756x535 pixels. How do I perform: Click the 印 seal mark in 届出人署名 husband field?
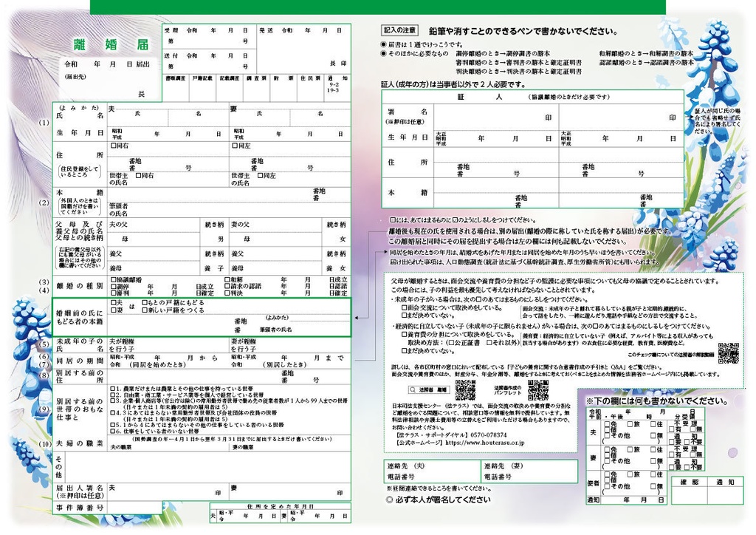219,492
